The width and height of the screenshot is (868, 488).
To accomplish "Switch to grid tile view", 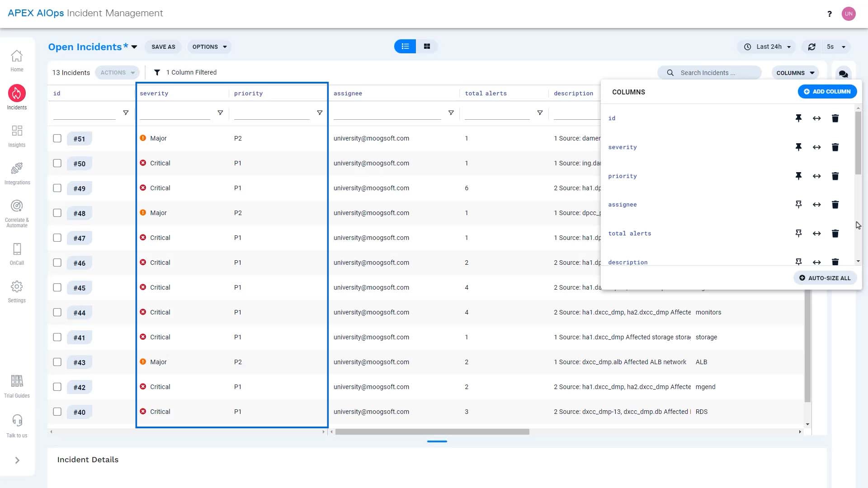I will (x=427, y=47).
